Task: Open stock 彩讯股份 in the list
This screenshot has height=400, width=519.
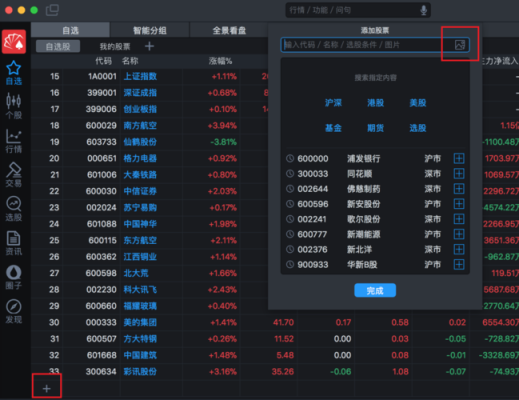Action: (140, 371)
